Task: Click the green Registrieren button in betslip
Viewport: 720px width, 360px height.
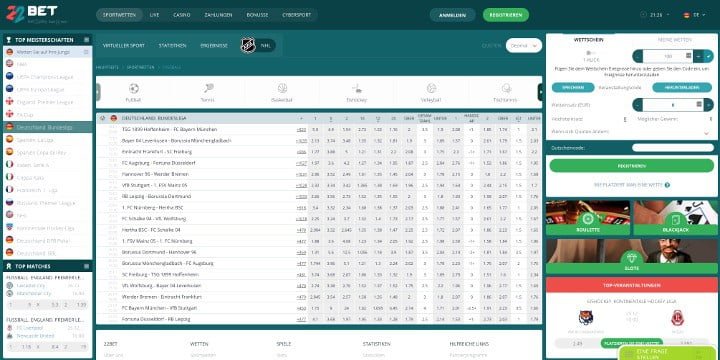Action: pos(631,165)
